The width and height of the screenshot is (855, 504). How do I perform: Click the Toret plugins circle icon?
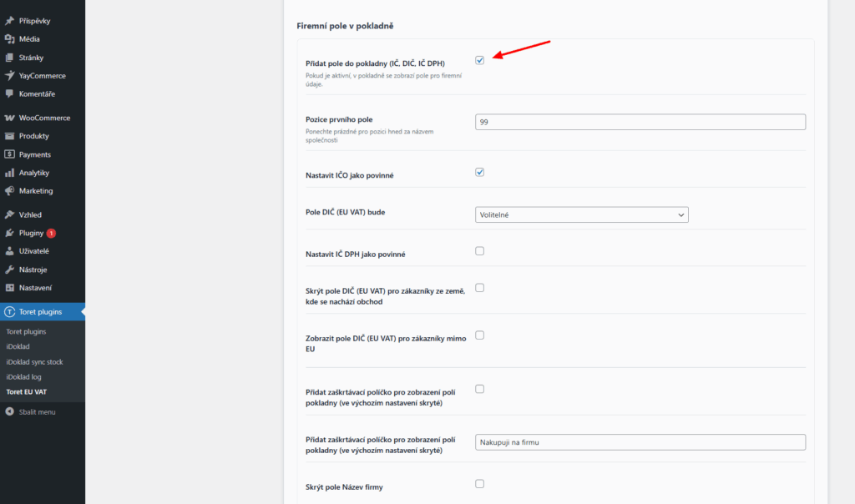pos(9,312)
